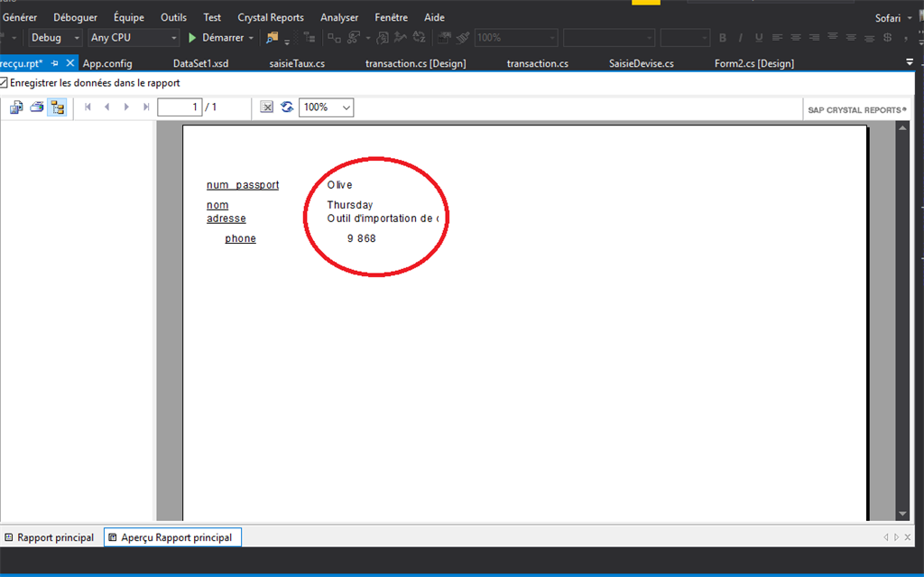Click the pin icon on reçu.rpt tab
Image resolution: width=924 pixels, height=577 pixels.
click(x=55, y=63)
